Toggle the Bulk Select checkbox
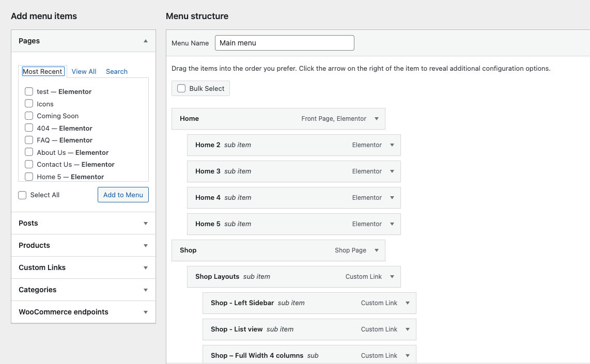The image size is (590, 364). pyautogui.click(x=181, y=88)
